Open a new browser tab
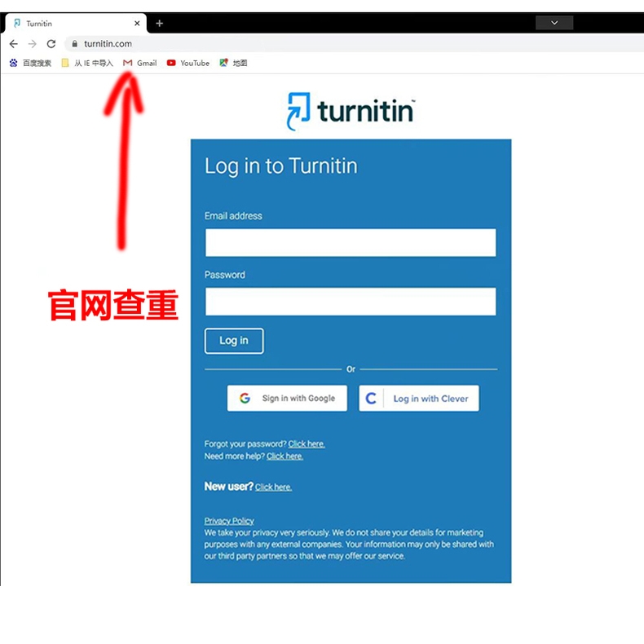644x644 pixels. [x=160, y=24]
